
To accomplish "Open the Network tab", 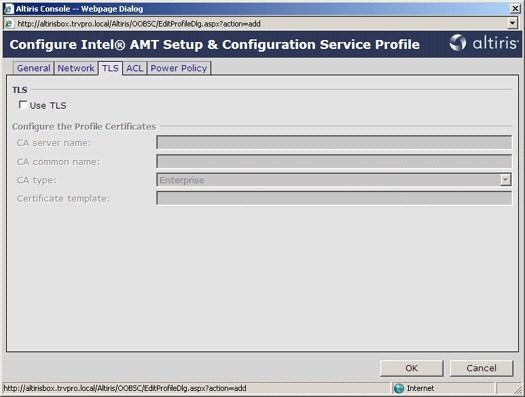I will click(x=76, y=68).
